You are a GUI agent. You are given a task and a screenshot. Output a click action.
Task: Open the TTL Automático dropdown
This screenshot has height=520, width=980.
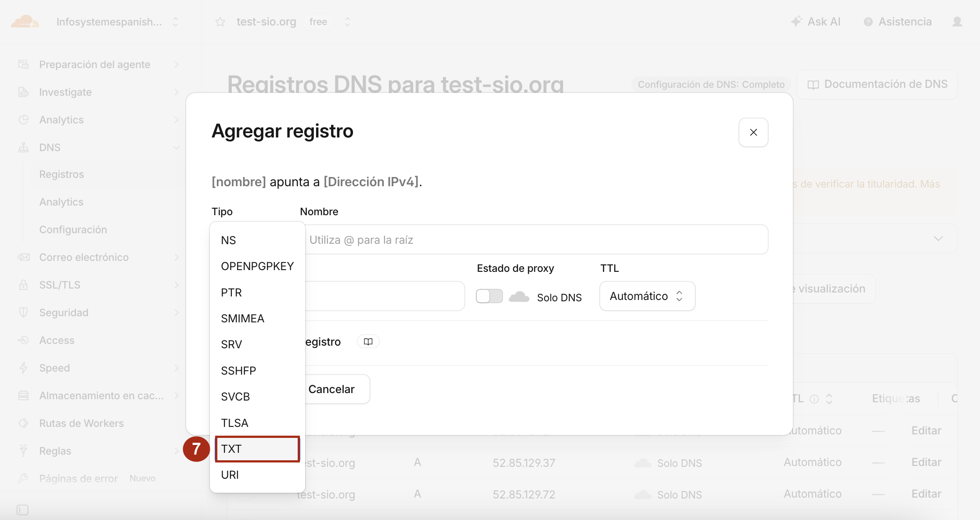[x=647, y=296]
